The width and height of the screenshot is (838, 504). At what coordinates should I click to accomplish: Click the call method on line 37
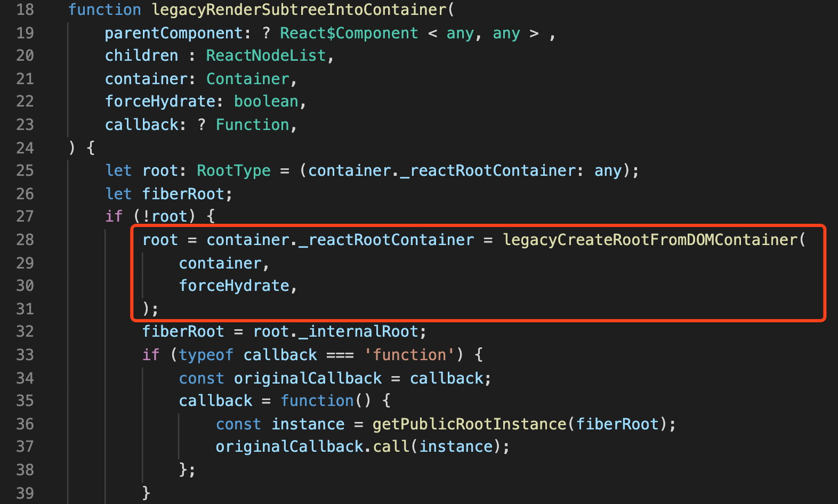[391, 446]
